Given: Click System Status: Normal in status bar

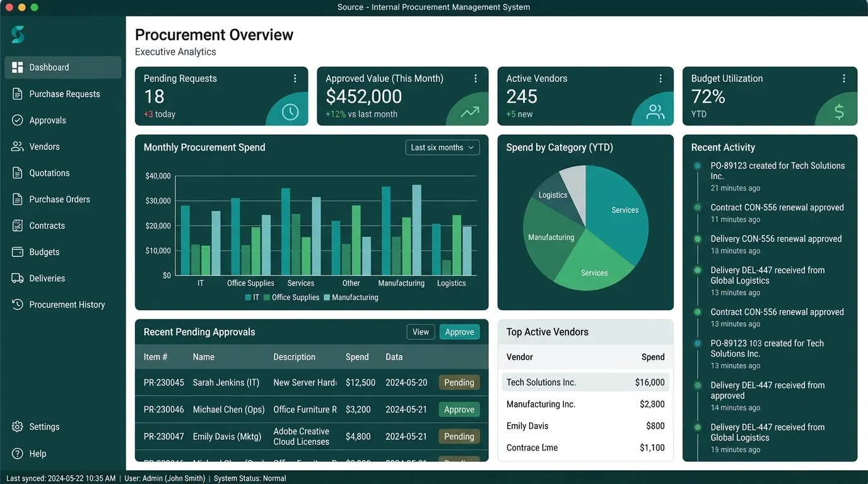Looking at the screenshot, I should point(250,478).
